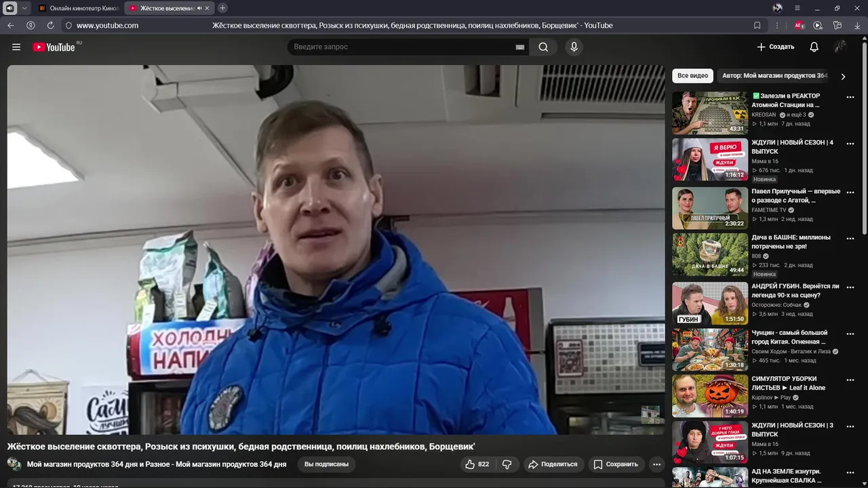Screen dimensions: 868x488
Task: Open Осторожно: Собчак channel name
Action: coord(777,305)
